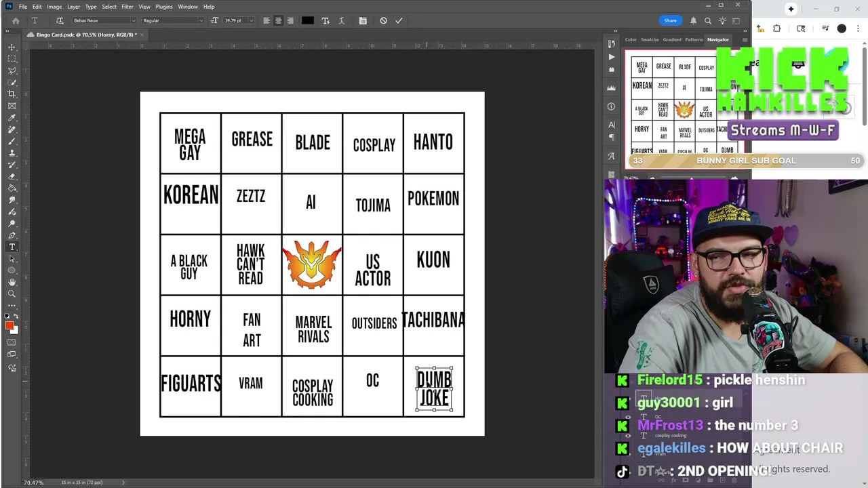Select the Frame tool

tap(12, 106)
